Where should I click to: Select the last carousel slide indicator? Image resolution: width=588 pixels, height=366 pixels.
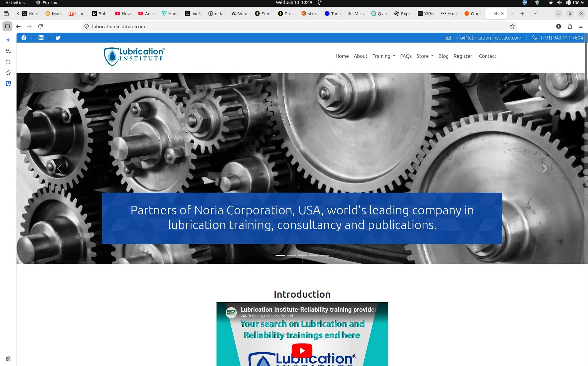pos(324,255)
